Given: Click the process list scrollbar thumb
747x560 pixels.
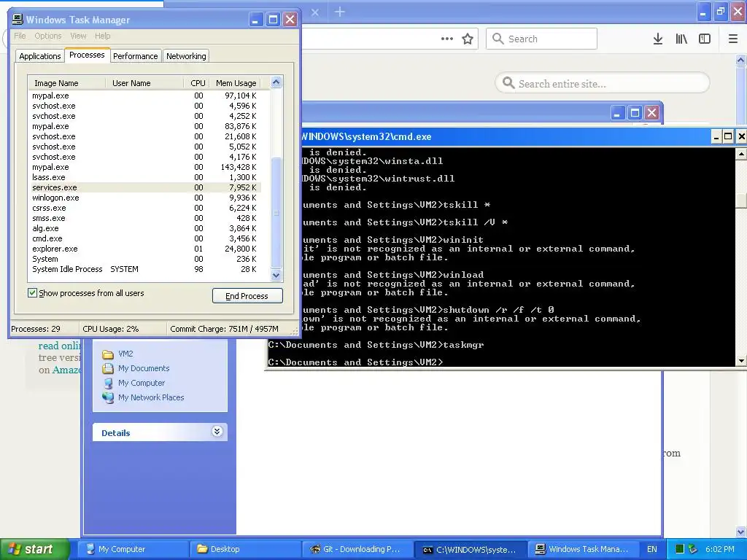Looking at the screenshot, I should [x=276, y=212].
